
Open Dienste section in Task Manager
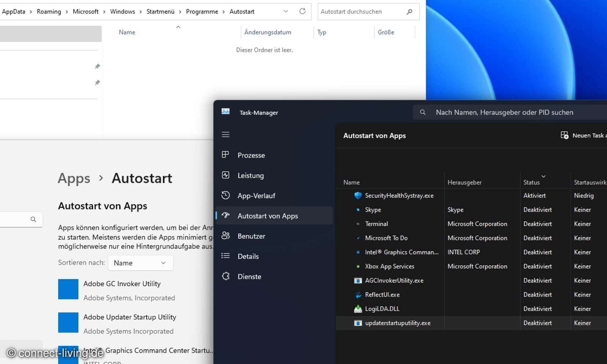249,276
